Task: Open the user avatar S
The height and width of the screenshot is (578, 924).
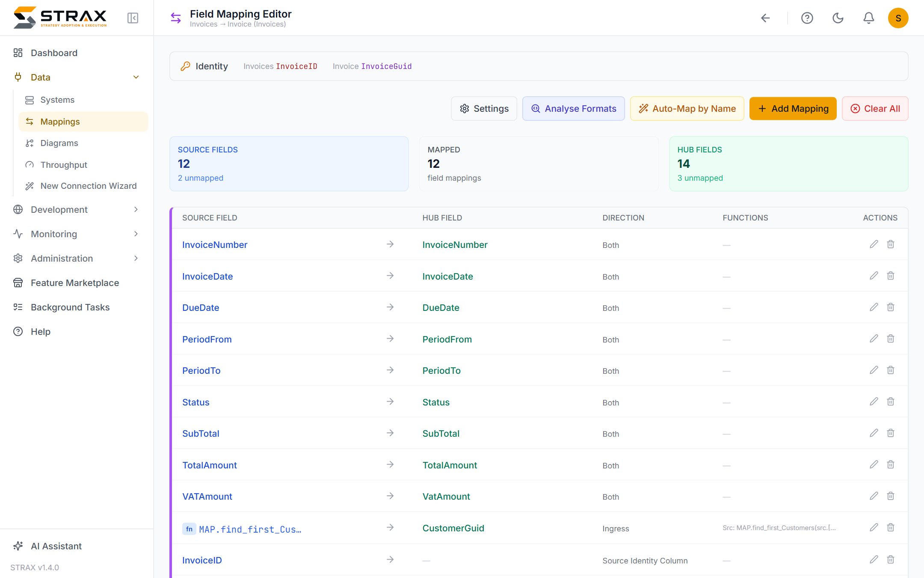Action: click(898, 18)
